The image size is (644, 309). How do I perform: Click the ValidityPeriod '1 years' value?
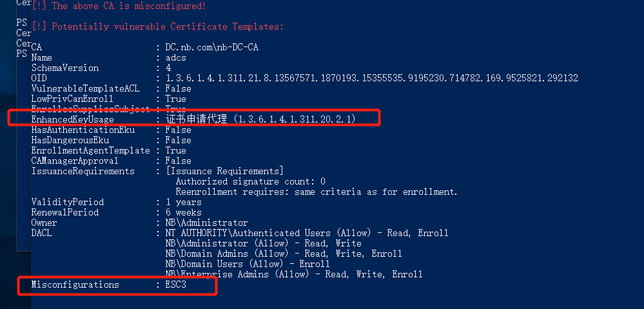pyautogui.click(x=184, y=202)
